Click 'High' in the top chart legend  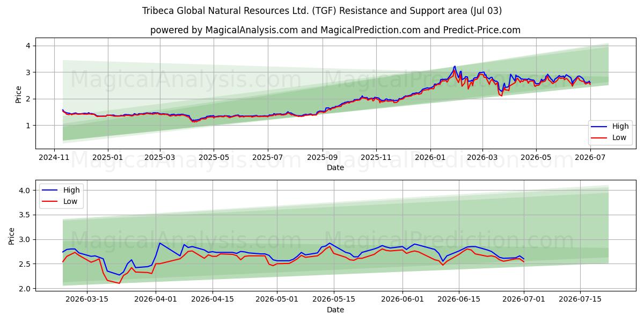point(620,127)
